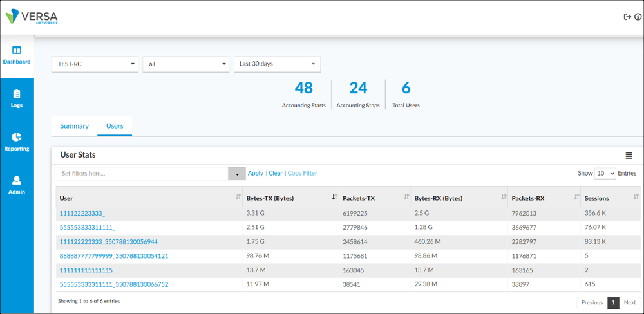Open user 111122223333_ details
This screenshot has height=314, width=644.
click(82, 212)
